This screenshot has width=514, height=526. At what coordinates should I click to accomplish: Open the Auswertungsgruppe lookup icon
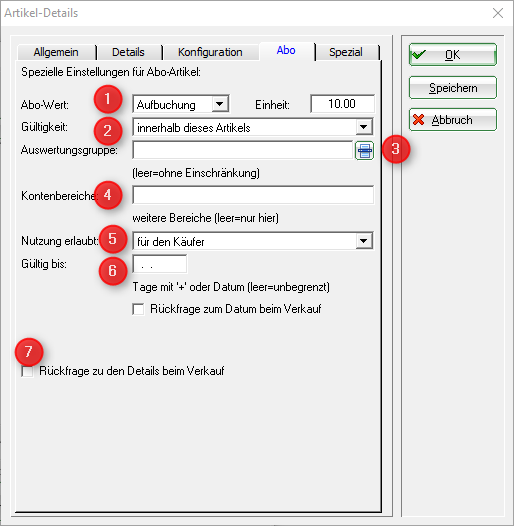[364, 150]
